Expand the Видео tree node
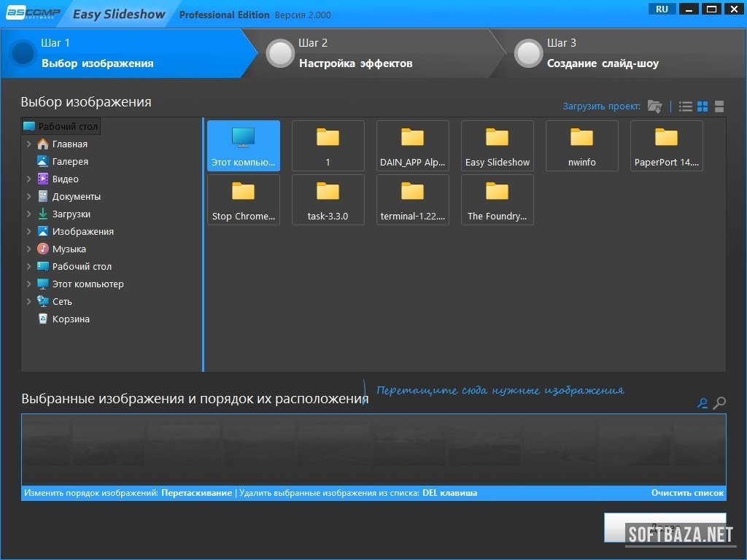Viewport: 747px width, 560px height. click(x=29, y=179)
